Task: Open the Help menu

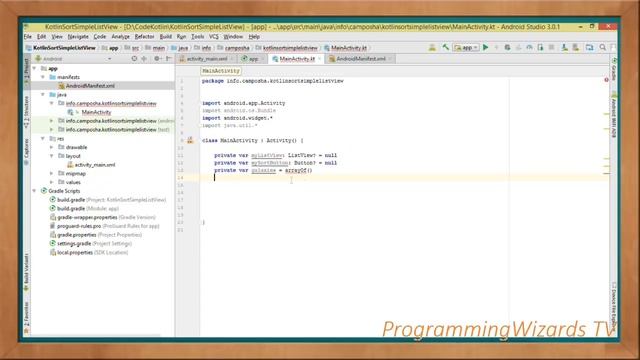Action: (254, 37)
